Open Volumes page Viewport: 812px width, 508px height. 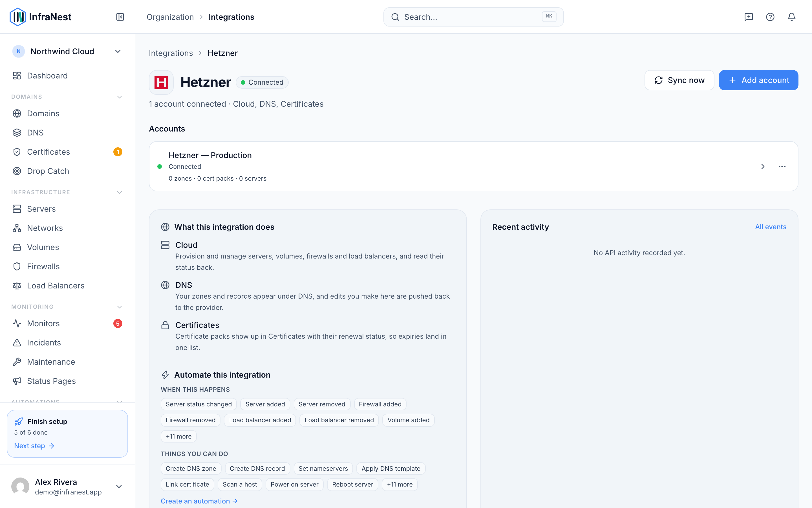(x=67, y=247)
